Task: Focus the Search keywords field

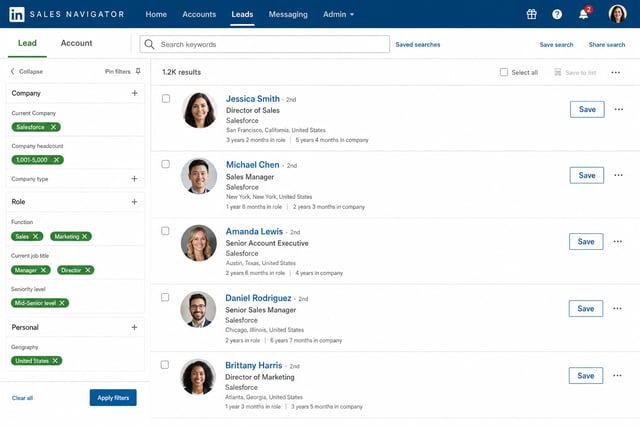Action: coord(264,44)
